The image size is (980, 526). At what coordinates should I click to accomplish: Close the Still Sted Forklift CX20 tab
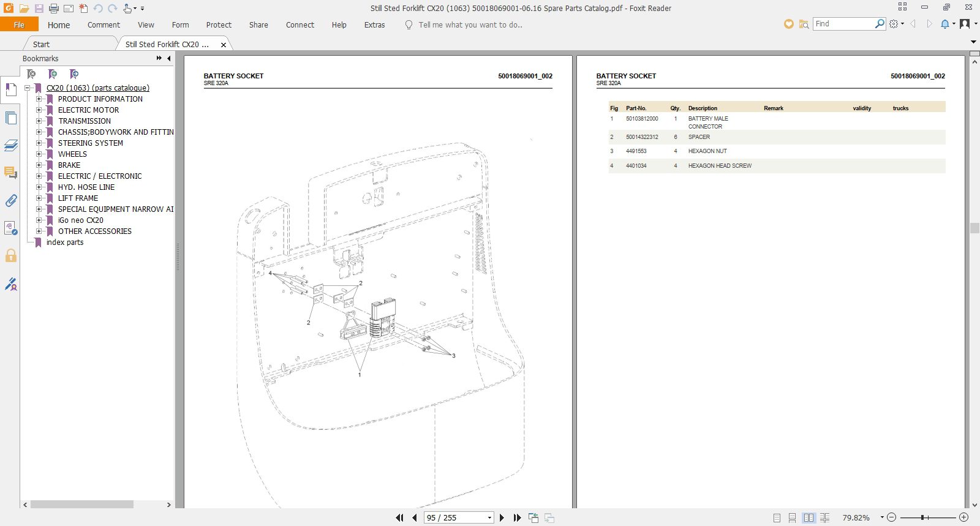pos(224,45)
